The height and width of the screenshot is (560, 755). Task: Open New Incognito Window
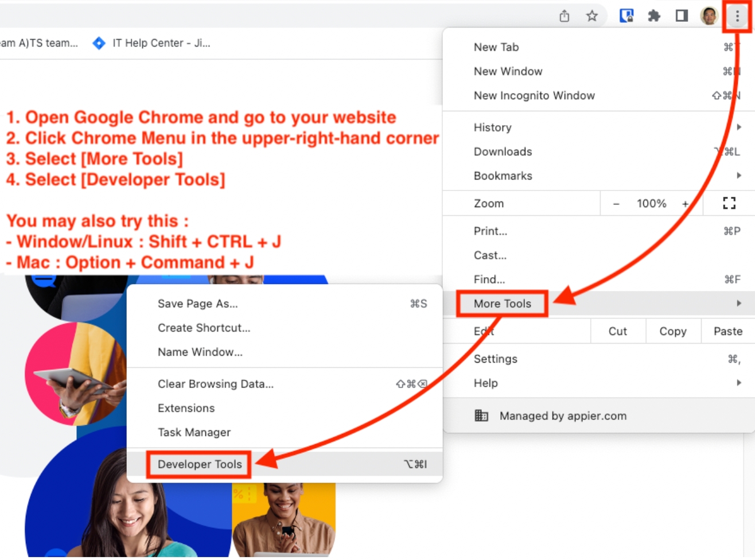pyautogui.click(x=534, y=95)
